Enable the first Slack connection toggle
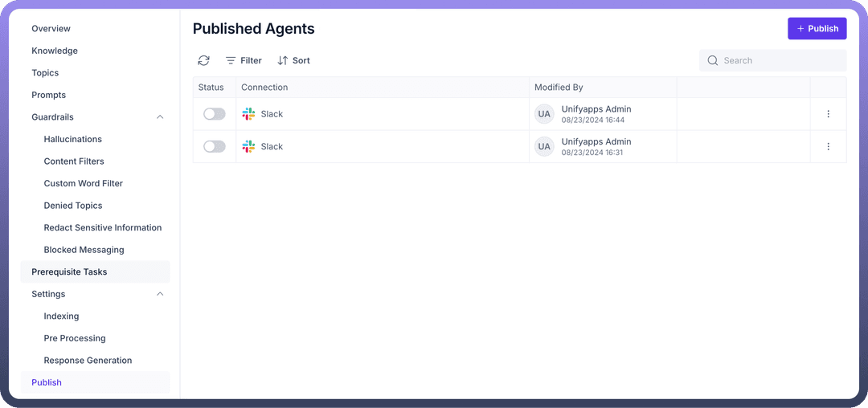The image size is (868, 408). (215, 114)
